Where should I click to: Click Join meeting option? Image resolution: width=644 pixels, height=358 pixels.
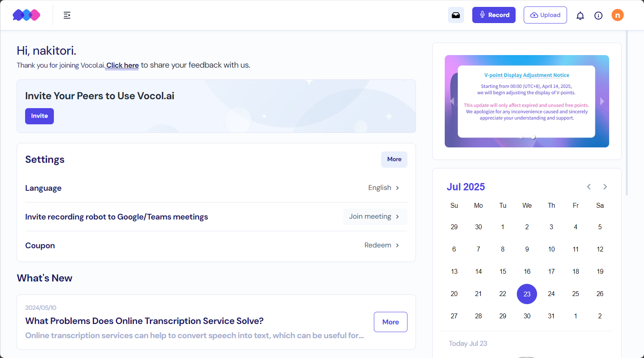click(x=375, y=217)
